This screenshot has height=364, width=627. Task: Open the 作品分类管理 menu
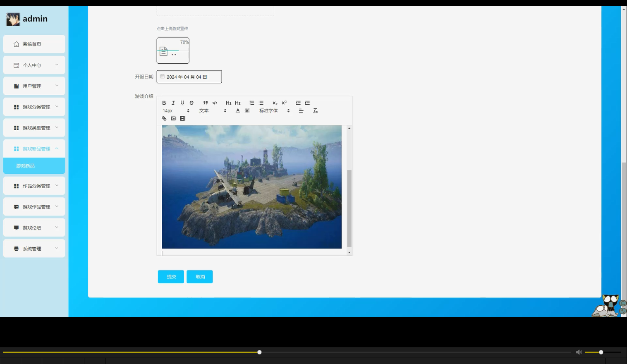(34, 186)
